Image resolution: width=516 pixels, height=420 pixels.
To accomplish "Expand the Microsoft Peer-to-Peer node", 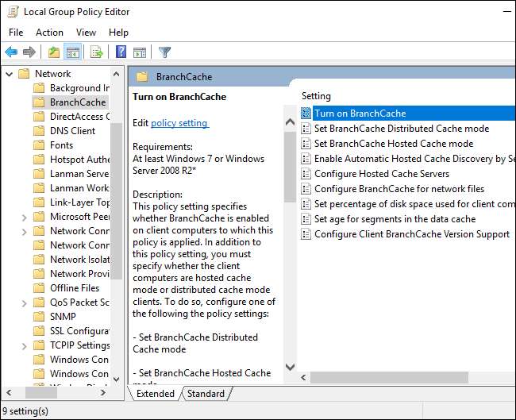I will click(22, 217).
